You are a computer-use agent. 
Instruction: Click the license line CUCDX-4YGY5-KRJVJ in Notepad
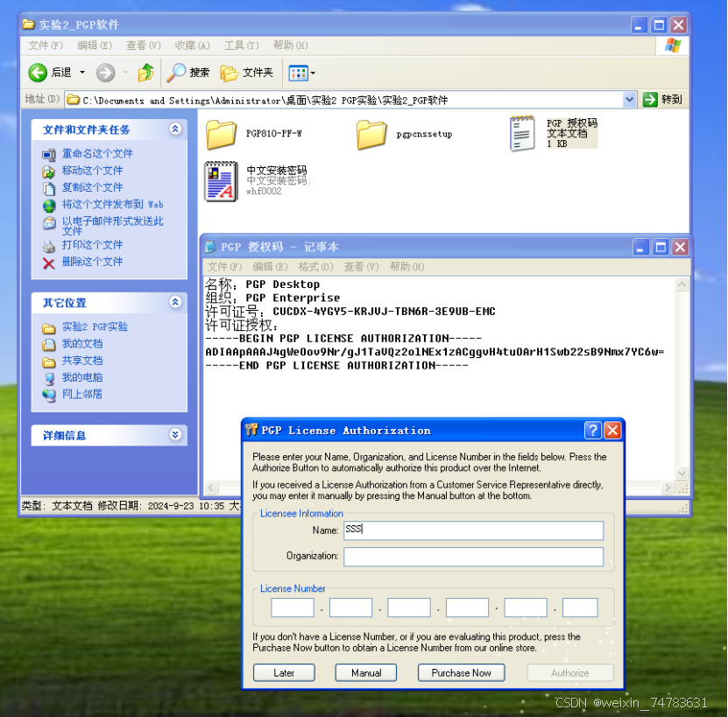350,312
